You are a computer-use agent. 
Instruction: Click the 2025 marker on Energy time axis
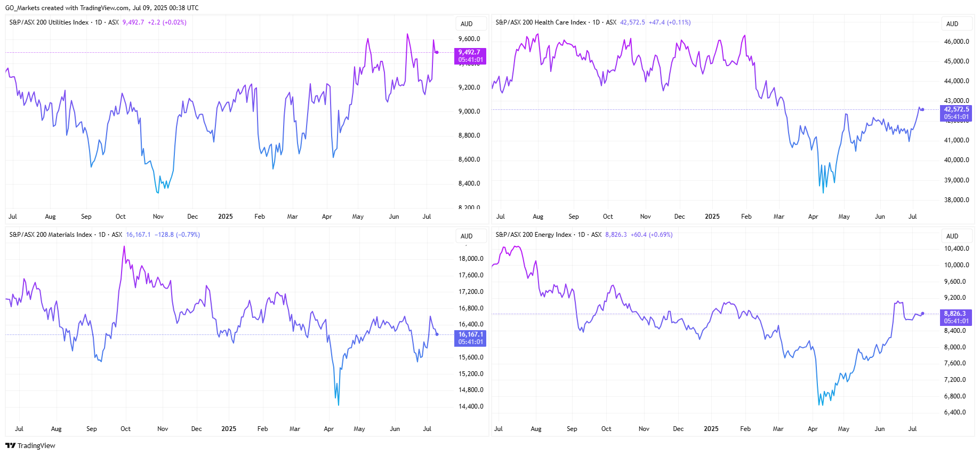click(711, 429)
